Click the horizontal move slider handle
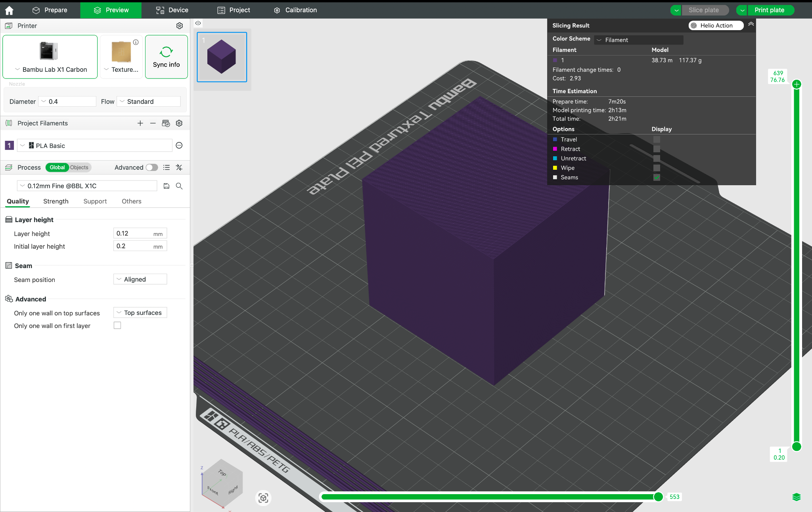 pyautogui.click(x=658, y=497)
